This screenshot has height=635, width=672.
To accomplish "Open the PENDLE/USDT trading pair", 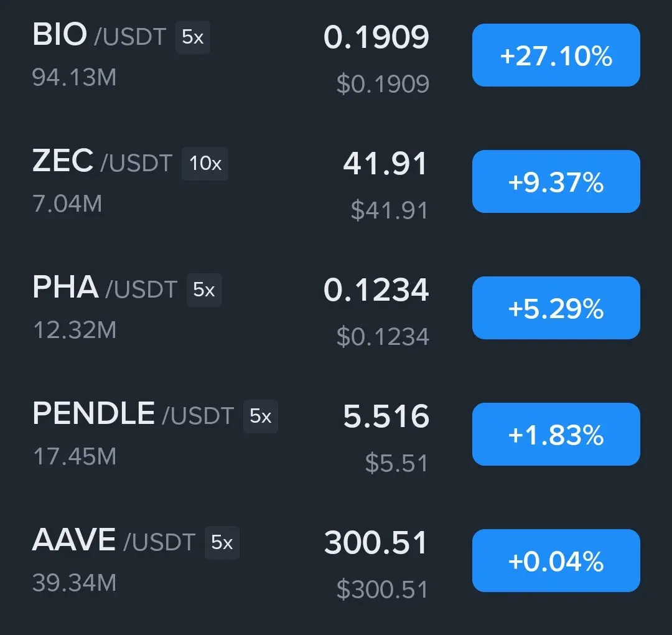I will point(133,414).
